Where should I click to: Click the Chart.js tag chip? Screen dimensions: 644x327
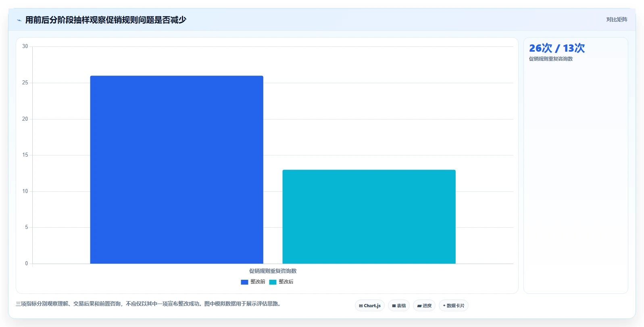click(370, 306)
